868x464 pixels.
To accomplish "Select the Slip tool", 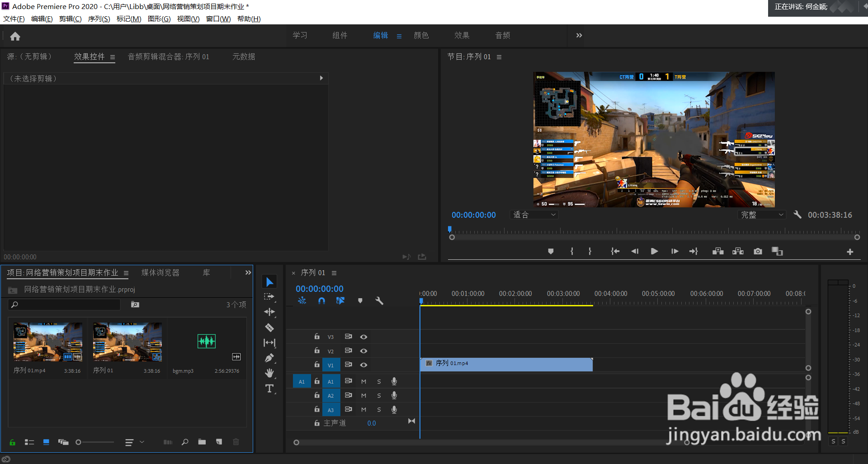I will click(269, 343).
